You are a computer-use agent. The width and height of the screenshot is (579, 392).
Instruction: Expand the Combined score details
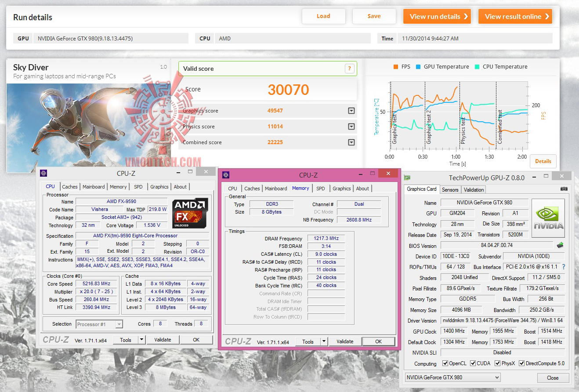click(351, 142)
